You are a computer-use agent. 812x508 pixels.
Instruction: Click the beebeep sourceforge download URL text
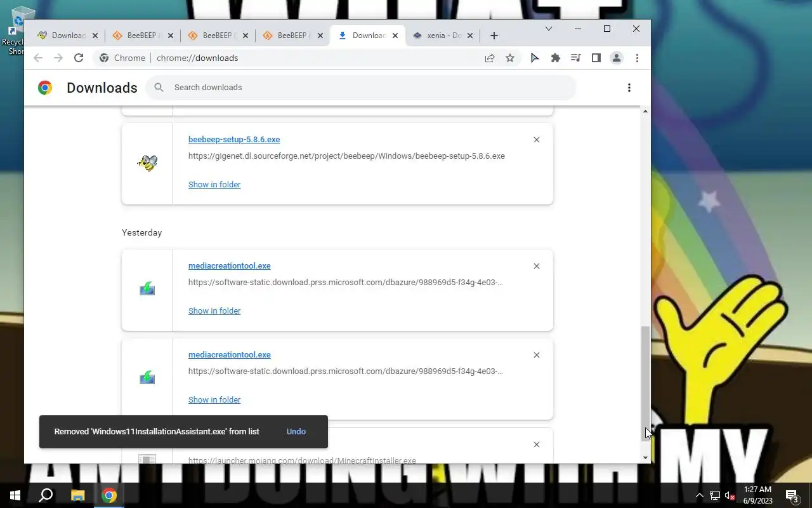point(346,156)
